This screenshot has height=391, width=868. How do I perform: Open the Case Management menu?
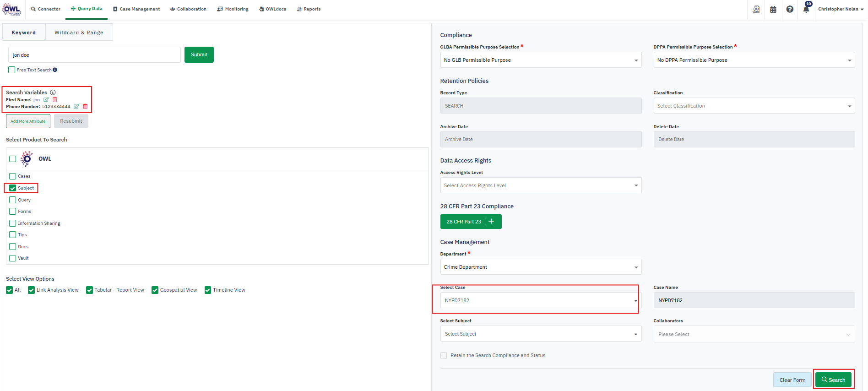[136, 9]
